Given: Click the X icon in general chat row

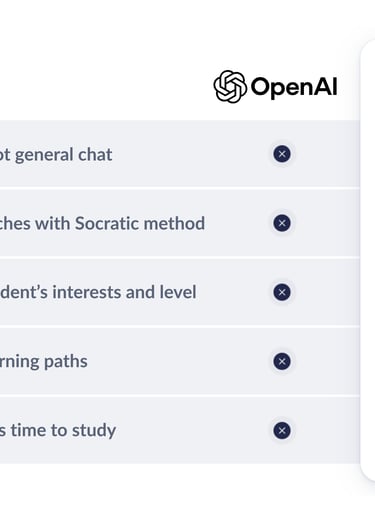Looking at the screenshot, I should point(282,154).
